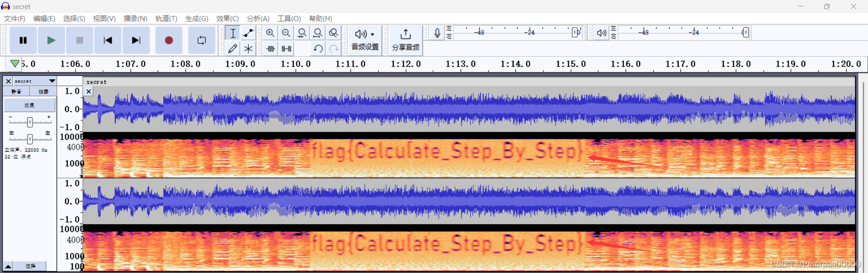Open the 帮助(H) menu
The image size is (868, 273).
pos(321,19)
